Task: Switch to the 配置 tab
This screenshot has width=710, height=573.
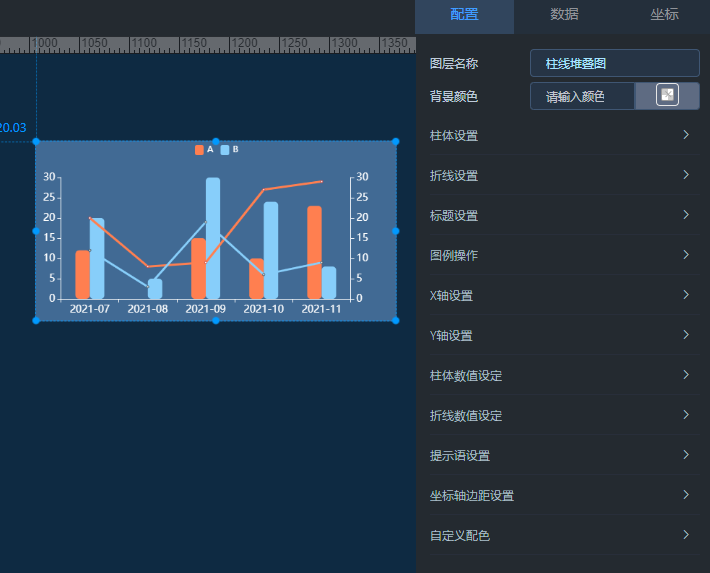Action: pos(464,14)
